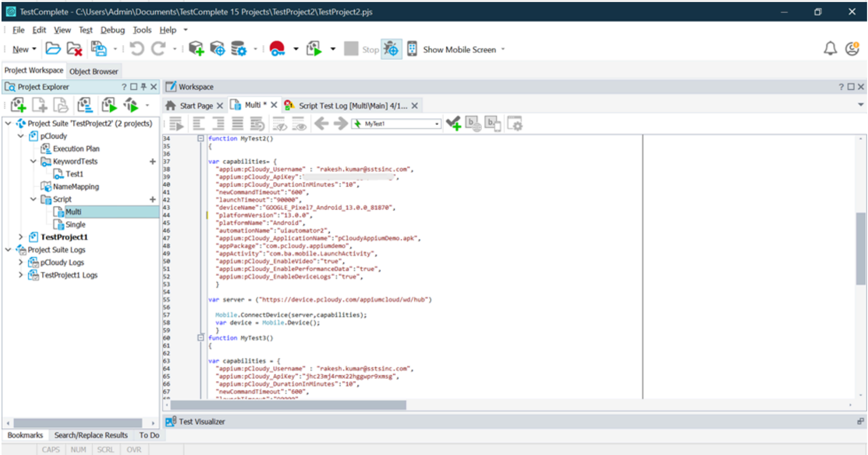Image resolution: width=868 pixels, height=455 pixels.
Task: Switch to the Object Browser tab
Action: point(93,72)
